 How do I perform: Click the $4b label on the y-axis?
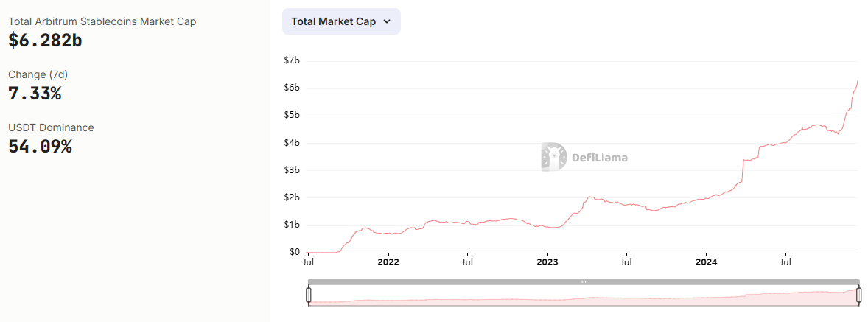point(292,143)
